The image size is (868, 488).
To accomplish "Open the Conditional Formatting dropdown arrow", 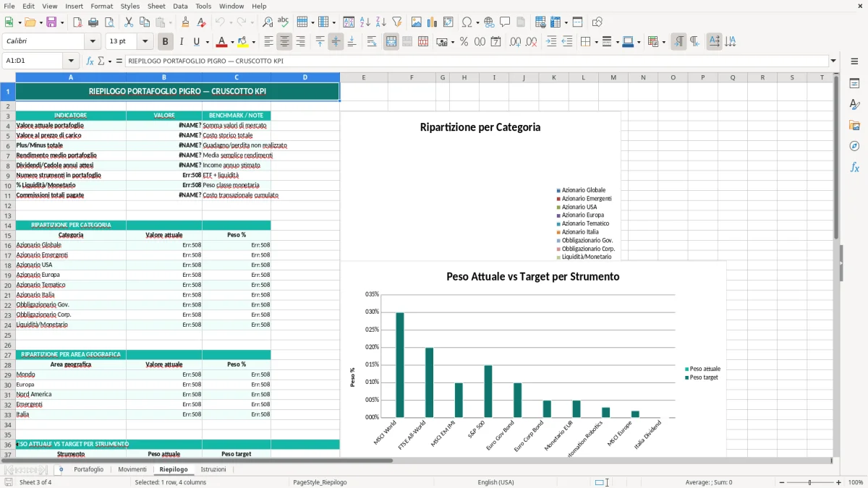I will (x=663, y=42).
